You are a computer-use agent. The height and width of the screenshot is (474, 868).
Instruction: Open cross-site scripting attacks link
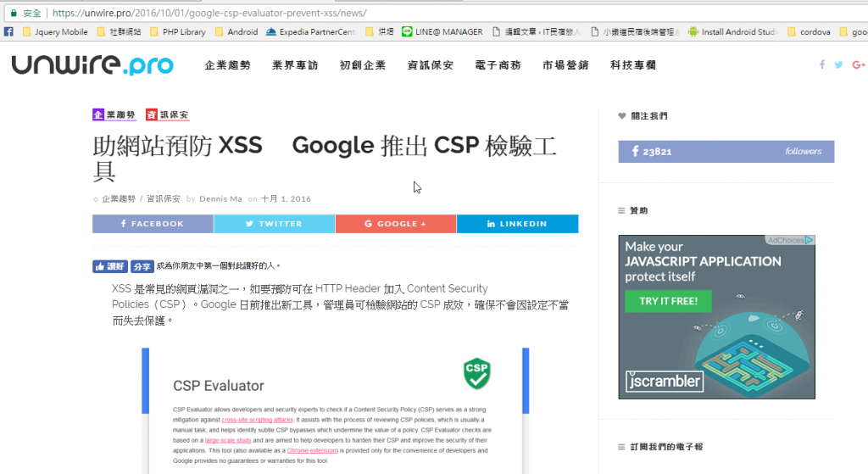[258, 420]
